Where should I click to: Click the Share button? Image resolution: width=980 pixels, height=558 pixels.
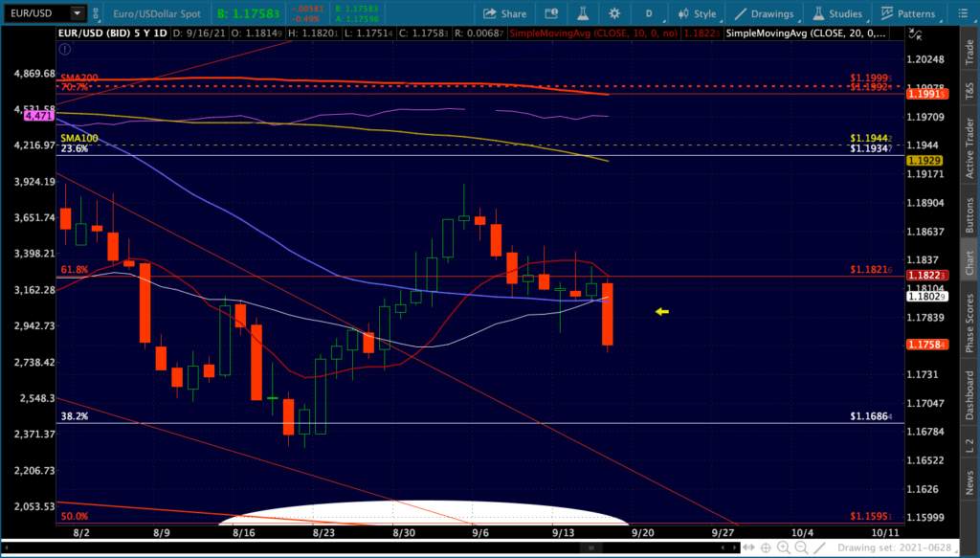504,13
